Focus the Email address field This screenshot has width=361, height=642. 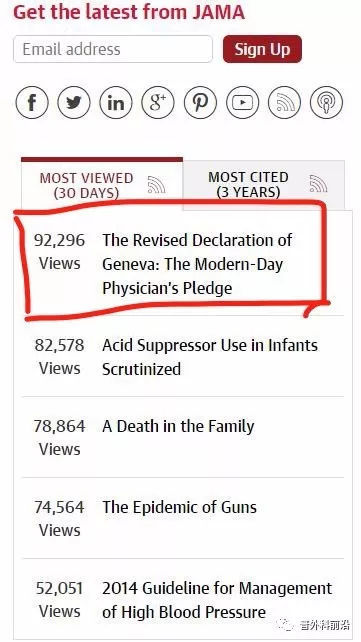click(x=113, y=49)
